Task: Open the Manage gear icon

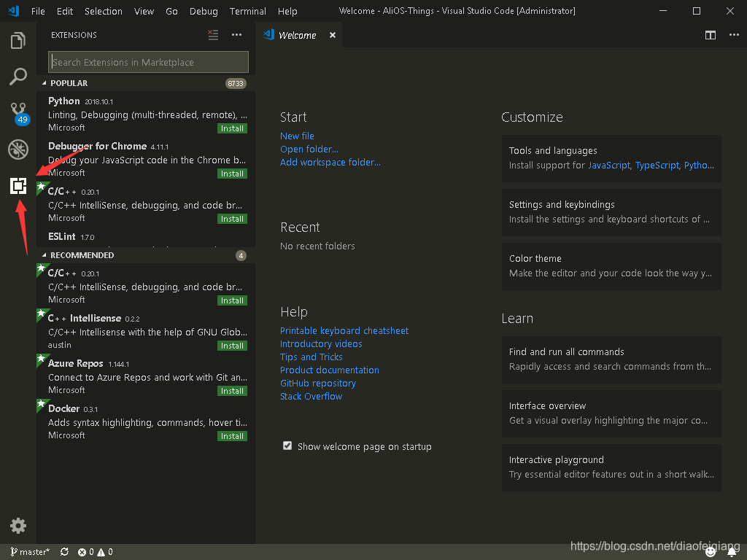Action: coord(18,526)
